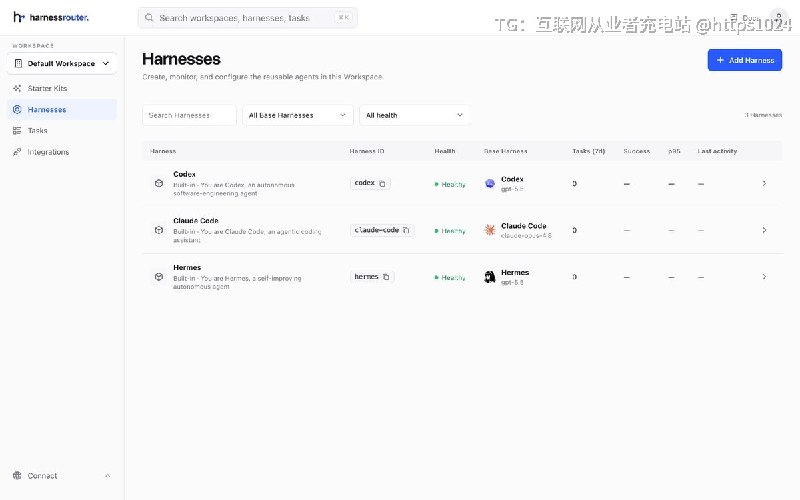Open Hermes row details chevron
Screen dimensions: 800x500
[x=764, y=277]
